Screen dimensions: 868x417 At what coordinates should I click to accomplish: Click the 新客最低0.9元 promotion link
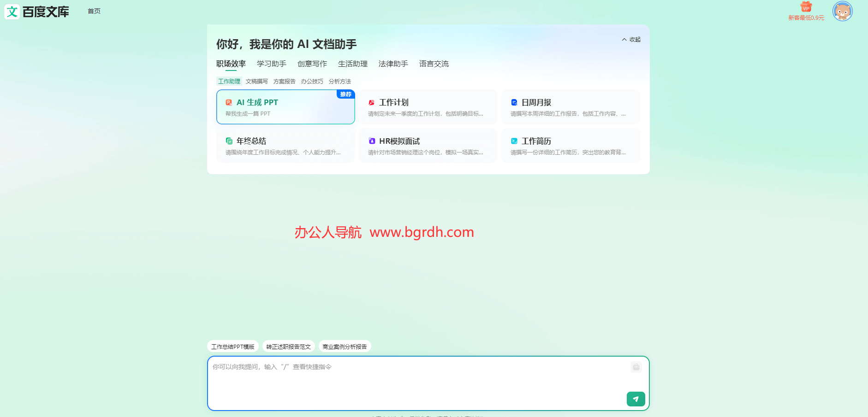(x=805, y=18)
